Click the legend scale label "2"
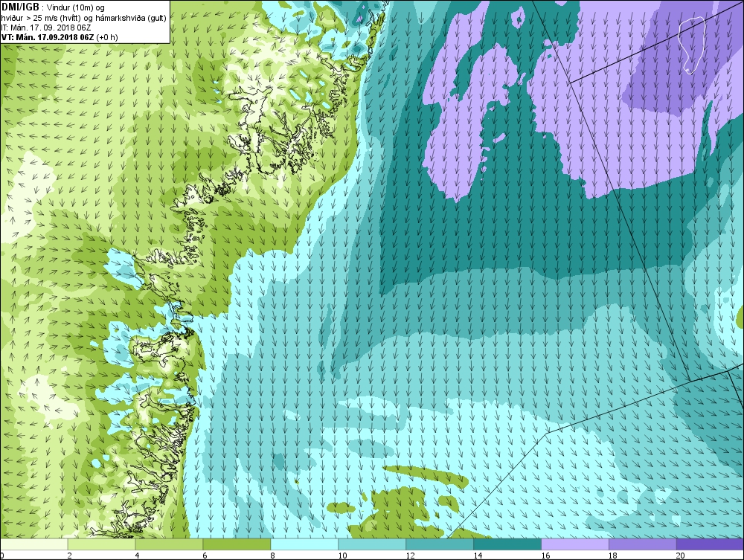 click(69, 556)
